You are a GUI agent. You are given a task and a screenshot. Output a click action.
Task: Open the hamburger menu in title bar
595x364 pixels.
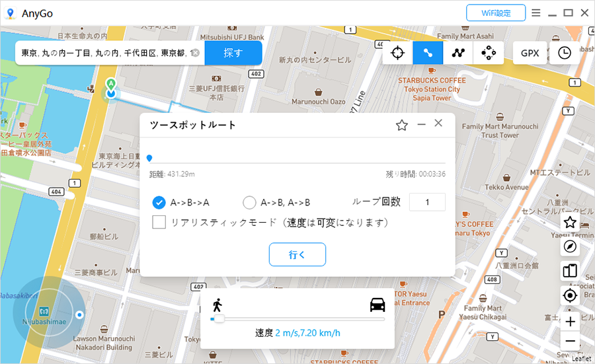pyautogui.click(x=535, y=13)
